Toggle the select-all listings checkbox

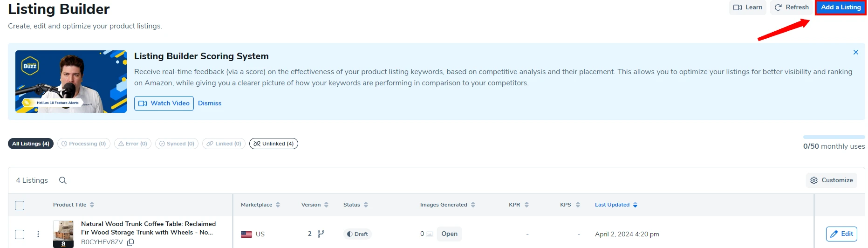(20, 205)
